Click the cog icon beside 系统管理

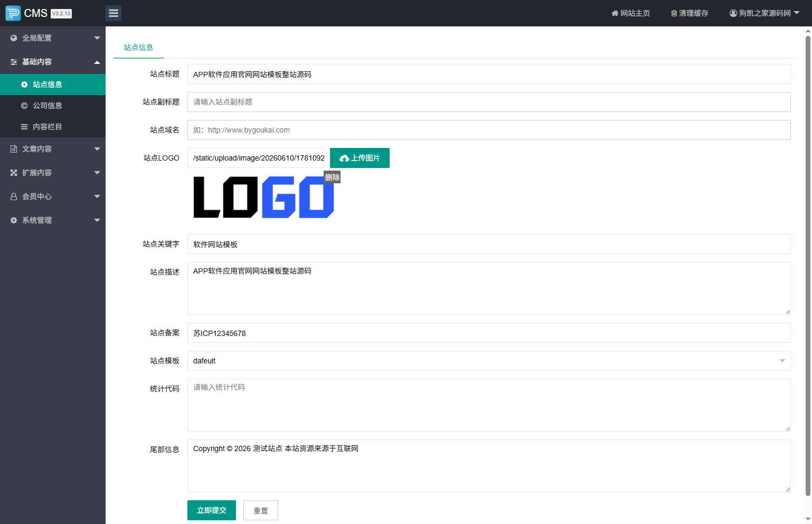(x=14, y=220)
